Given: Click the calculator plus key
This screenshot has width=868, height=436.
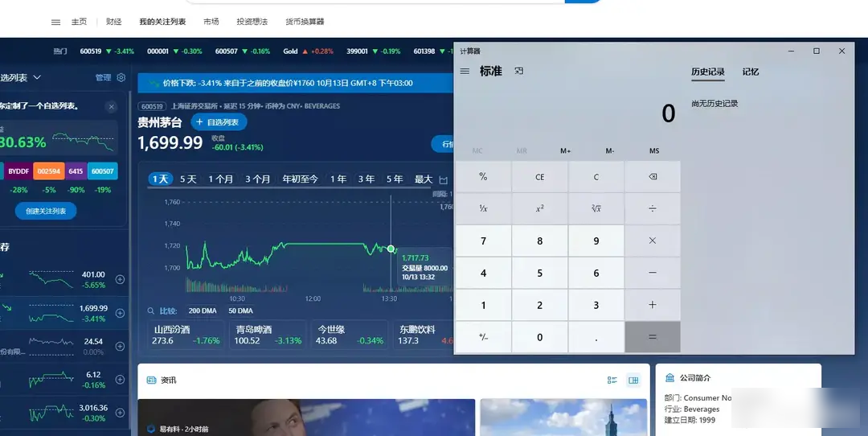Looking at the screenshot, I should coord(653,305).
